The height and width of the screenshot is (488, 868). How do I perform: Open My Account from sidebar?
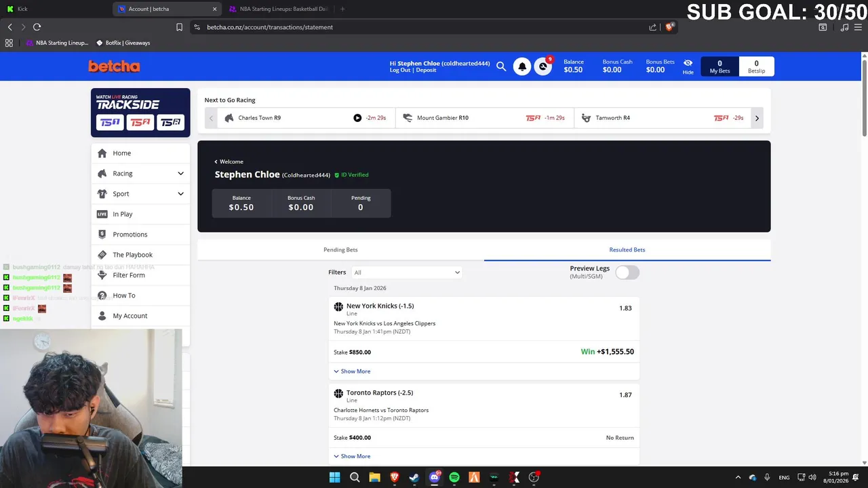click(140, 316)
